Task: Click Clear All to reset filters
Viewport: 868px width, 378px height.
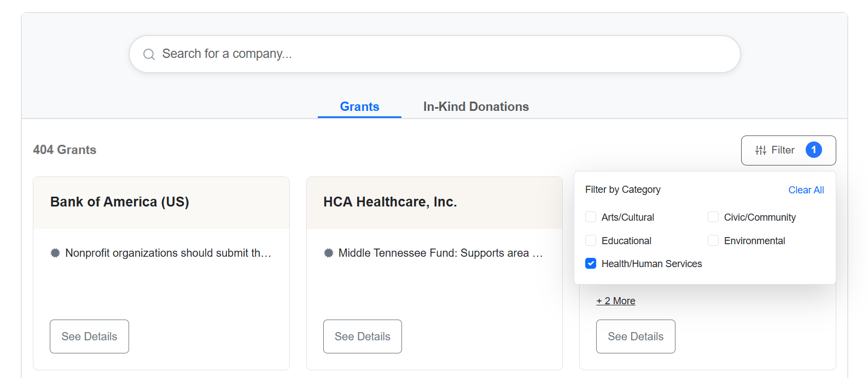Action: [806, 190]
